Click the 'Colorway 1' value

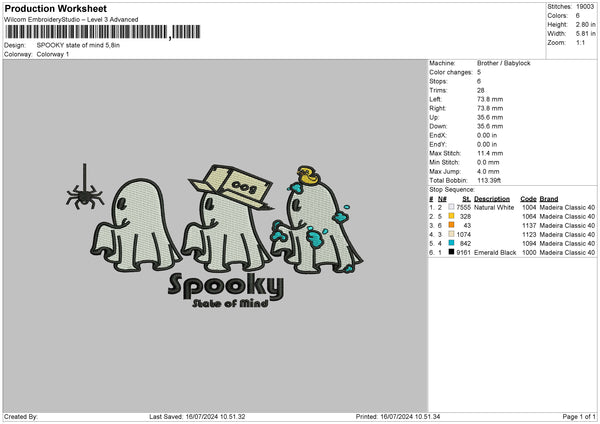[x=53, y=54]
